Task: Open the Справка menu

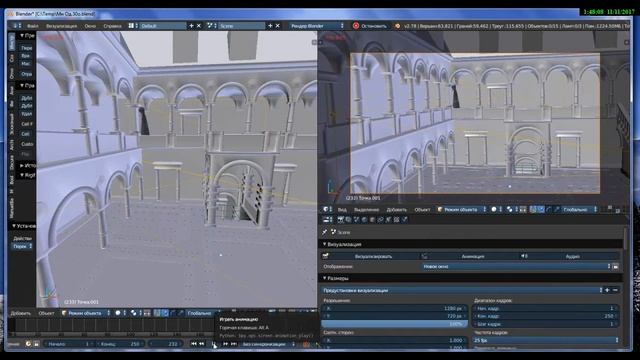Action: pos(112,26)
